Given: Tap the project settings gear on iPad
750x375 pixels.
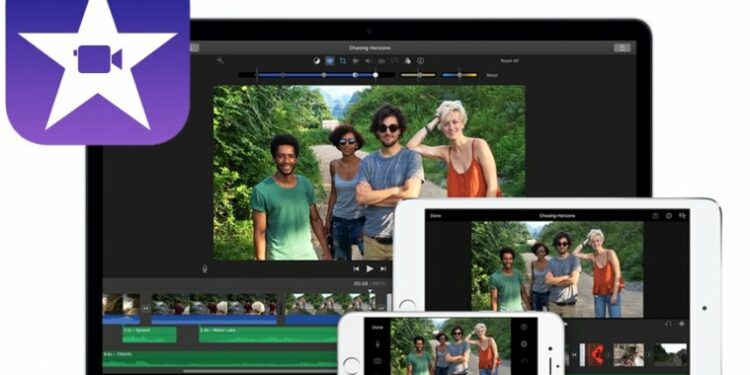Looking at the screenshot, I should (x=669, y=216).
